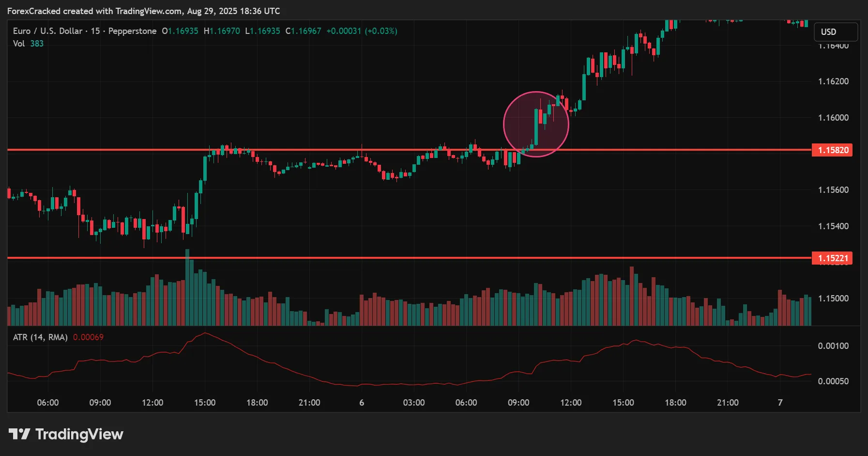868x456 pixels.
Task: Click the percentage change (+0.03%) readout
Action: click(382, 31)
